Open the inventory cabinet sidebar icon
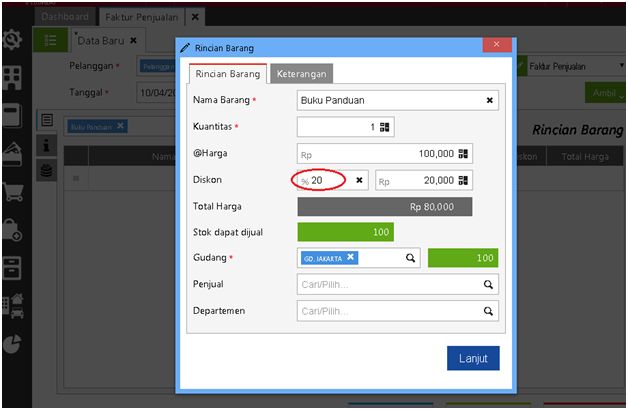This screenshot has height=410, width=628. point(12,268)
